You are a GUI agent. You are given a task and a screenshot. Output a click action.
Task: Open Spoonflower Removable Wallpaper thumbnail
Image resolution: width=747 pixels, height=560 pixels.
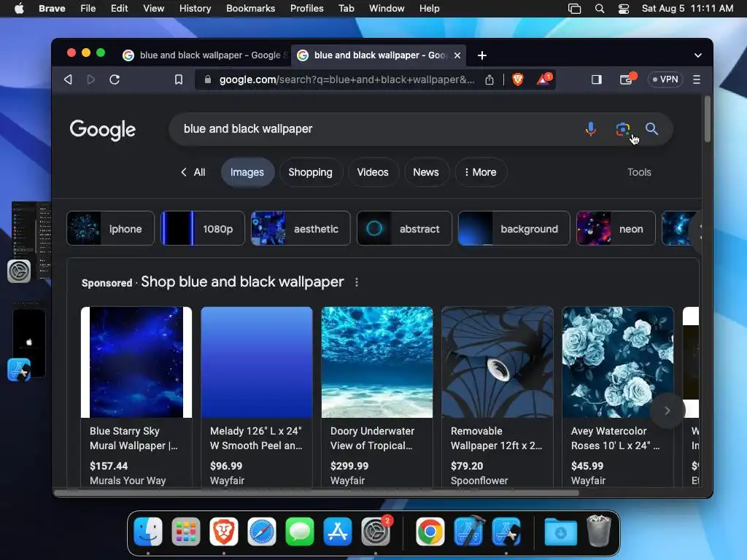point(498,362)
